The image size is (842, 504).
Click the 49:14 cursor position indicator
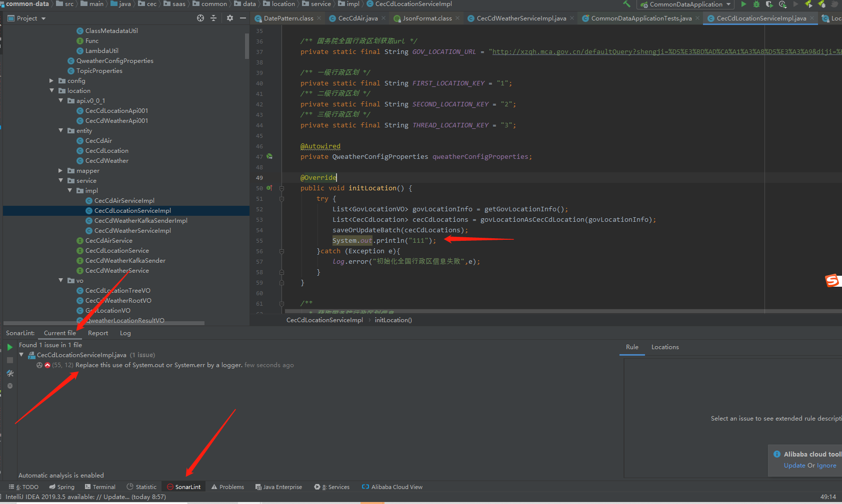pyautogui.click(x=828, y=497)
